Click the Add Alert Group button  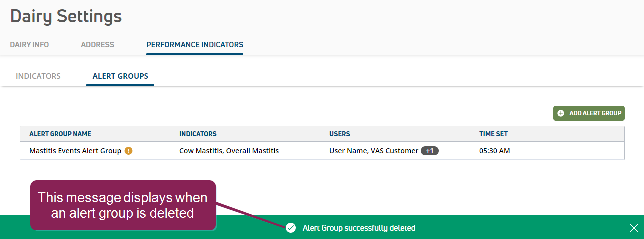pos(589,113)
